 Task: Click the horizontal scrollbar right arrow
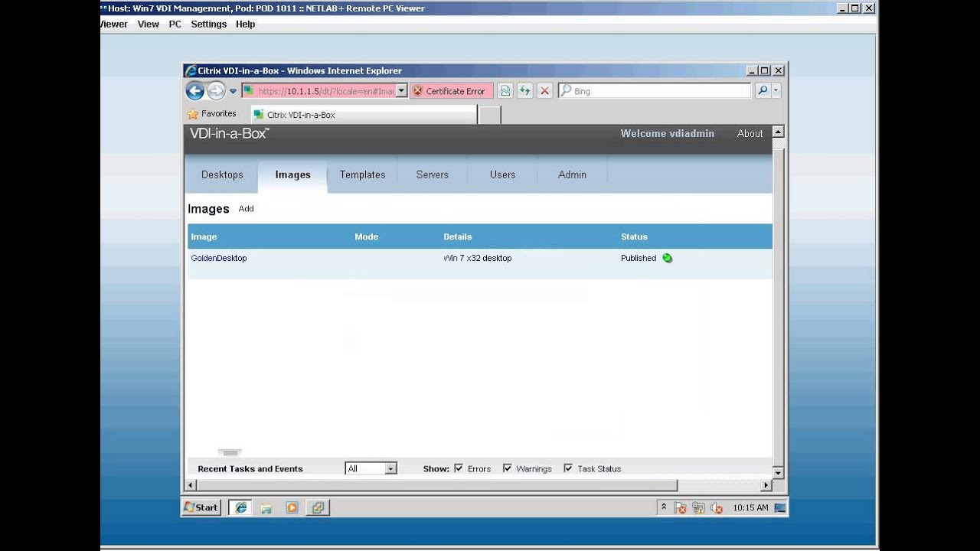tap(766, 485)
